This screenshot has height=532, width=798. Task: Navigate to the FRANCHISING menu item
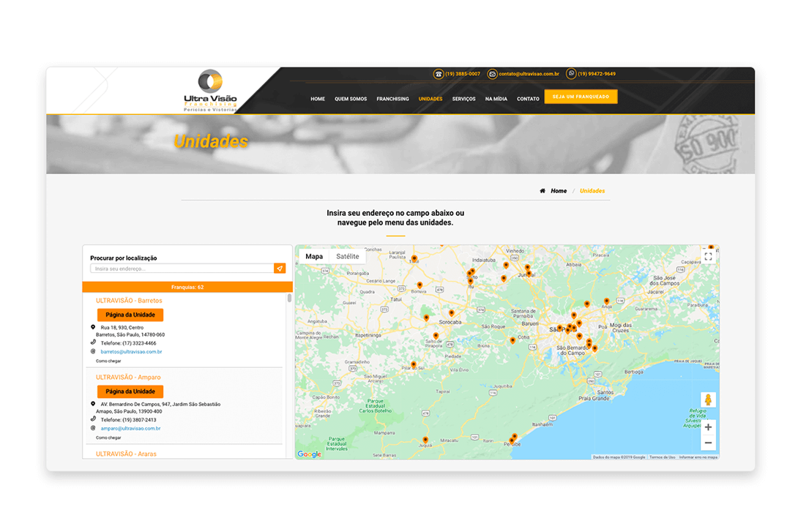coord(392,98)
